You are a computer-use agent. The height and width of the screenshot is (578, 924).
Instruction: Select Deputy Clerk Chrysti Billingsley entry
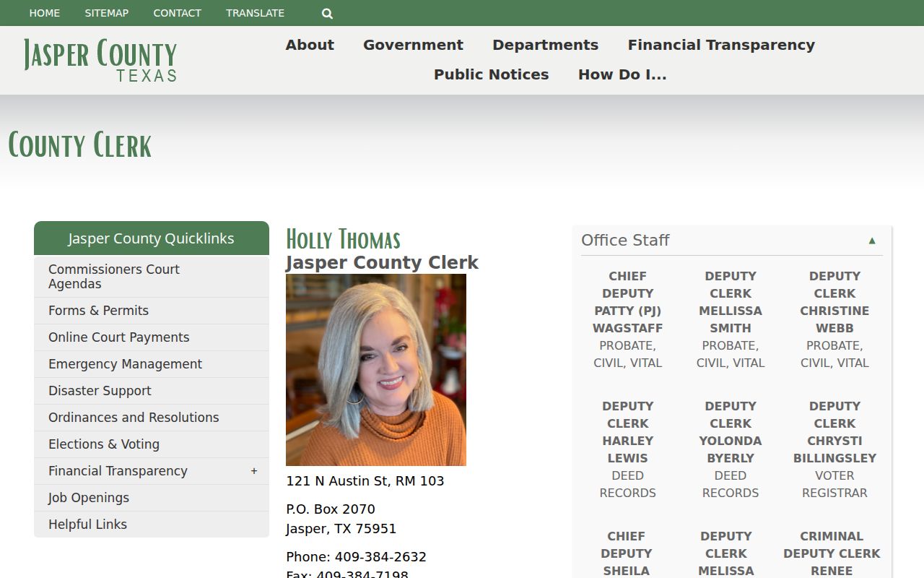(x=834, y=449)
